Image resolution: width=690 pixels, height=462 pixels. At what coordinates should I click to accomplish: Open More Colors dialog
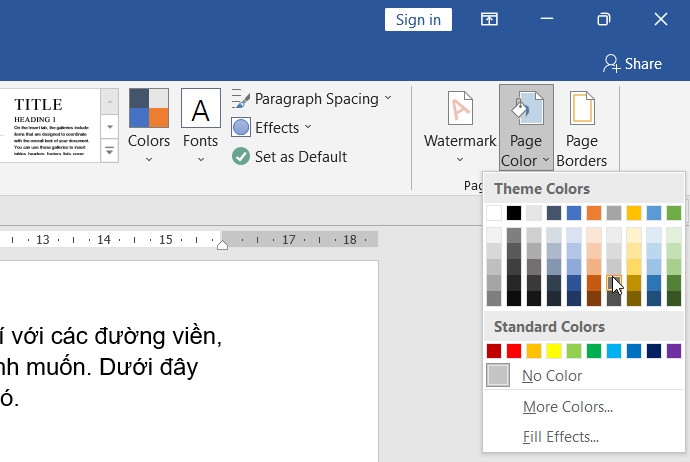pos(568,407)
